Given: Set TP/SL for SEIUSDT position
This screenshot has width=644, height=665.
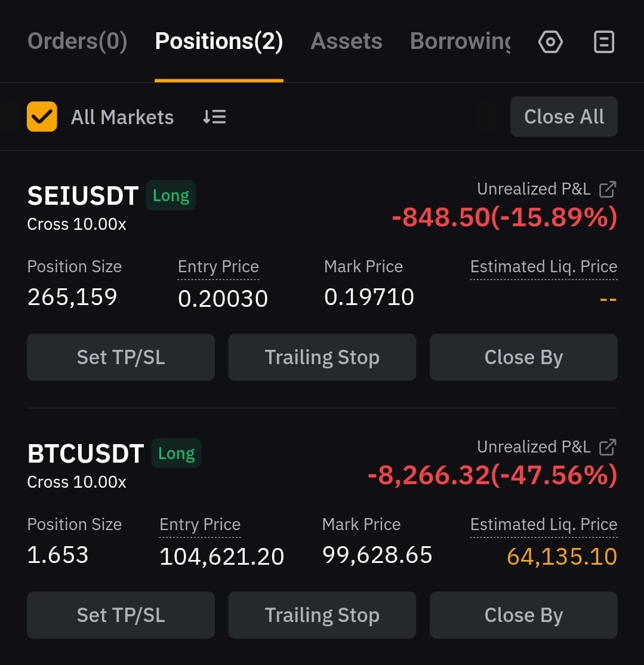Looking at the screenshot, I should pyautogui.click(x=121, y=357).
